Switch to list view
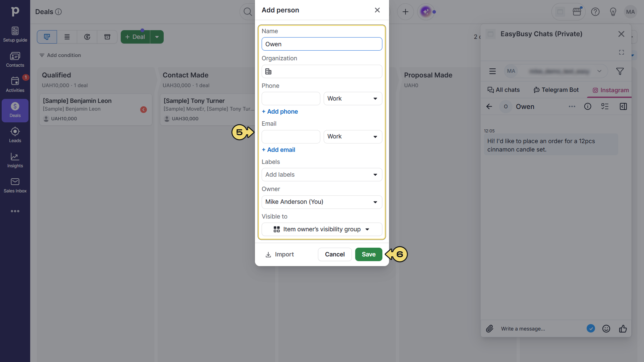Viewport: 644px width, 362px height. click(67, 37)
